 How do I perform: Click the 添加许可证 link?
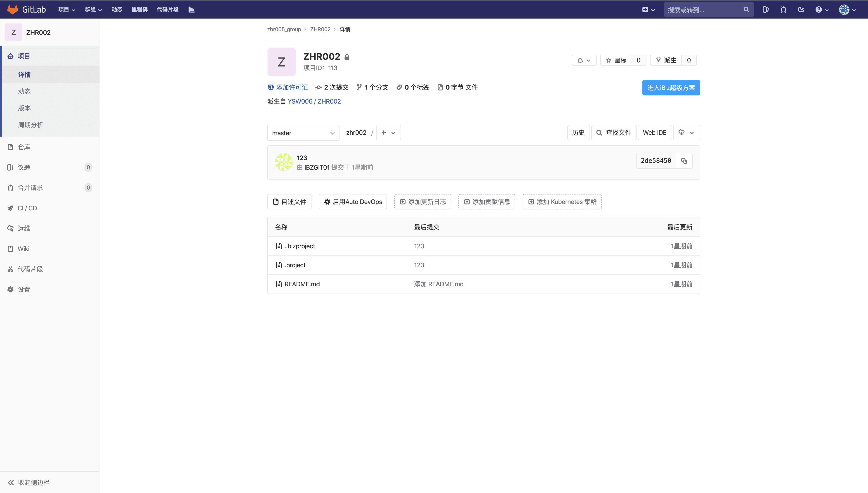(x=288, y=87)
